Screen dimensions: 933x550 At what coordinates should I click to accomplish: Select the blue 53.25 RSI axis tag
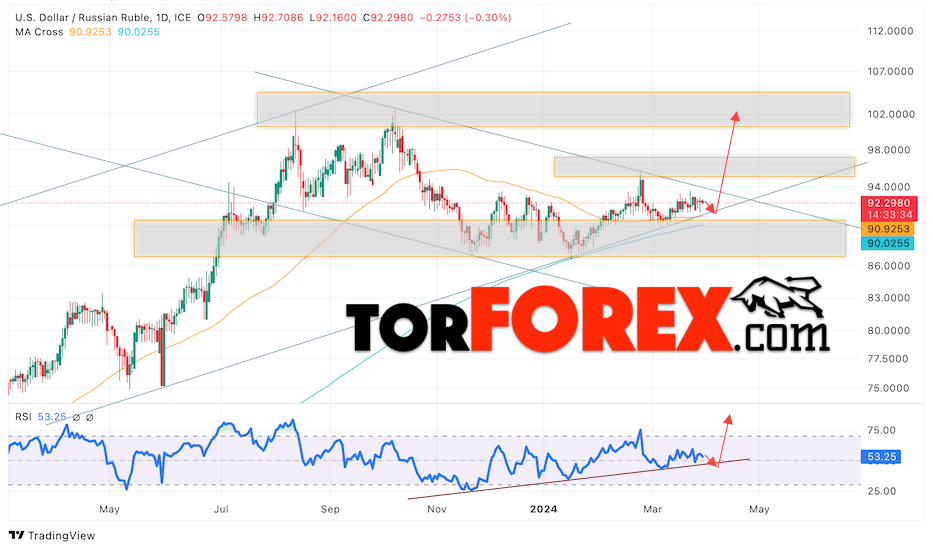[x=881, y=457]
